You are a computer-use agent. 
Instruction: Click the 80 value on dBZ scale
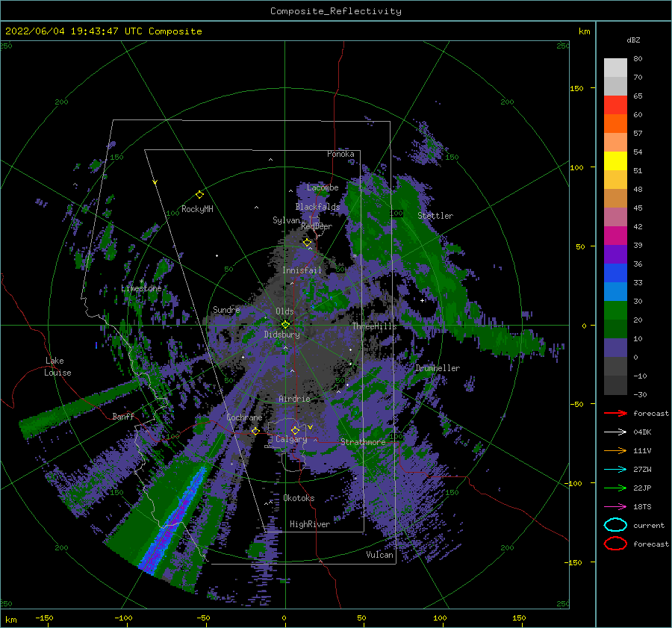click(x=638, y=59)
